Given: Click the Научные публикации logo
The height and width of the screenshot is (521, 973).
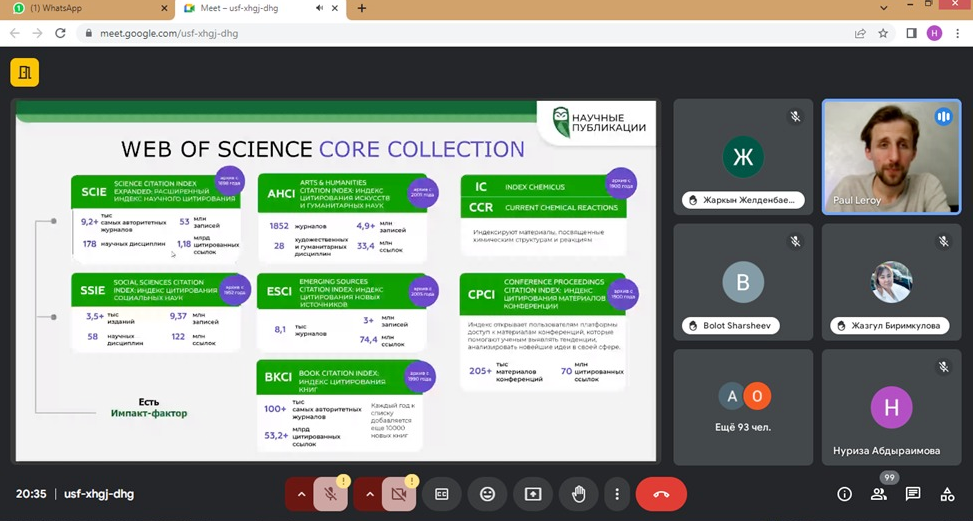Looking at the screenshot, I should click(x=598, y=122).
